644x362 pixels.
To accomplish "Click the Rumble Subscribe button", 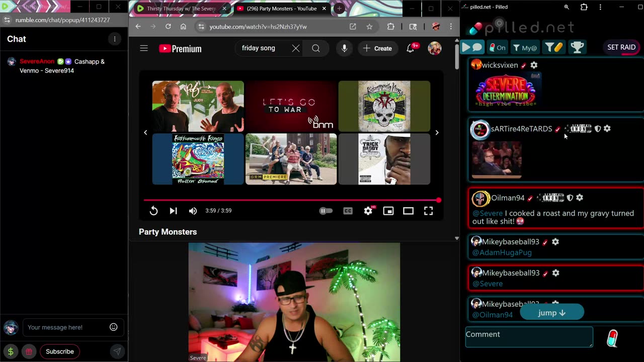I will click(x=60, y=351).
